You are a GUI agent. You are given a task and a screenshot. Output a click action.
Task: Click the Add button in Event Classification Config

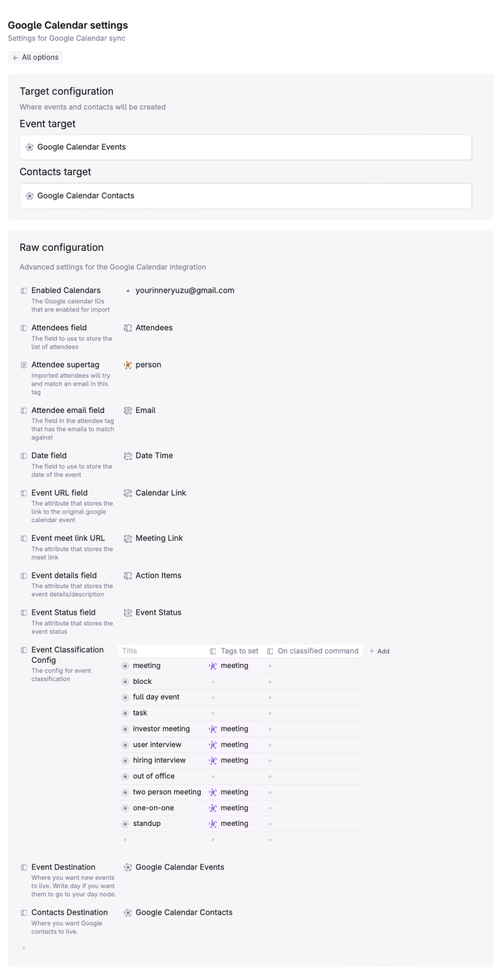[x=379, y=651]
